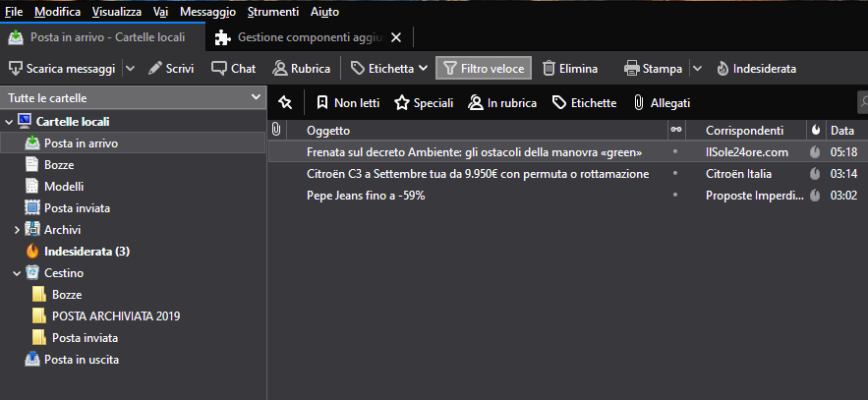Viewport: 868px width, 400px height.
Task: Open the Vai menu
Action: tap(160, 12)
